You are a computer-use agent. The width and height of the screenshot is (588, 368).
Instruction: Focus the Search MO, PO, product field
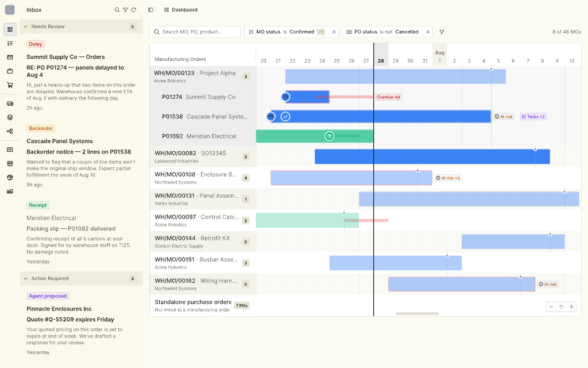click(x=195, y=32)
